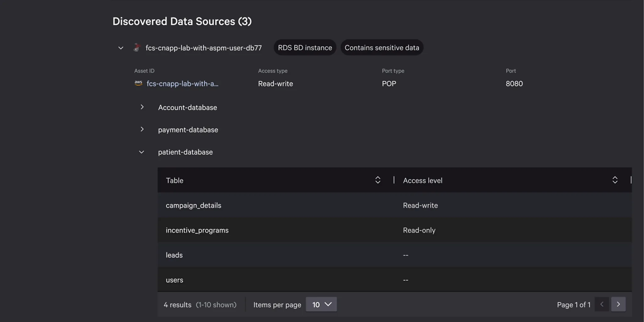Expand the Account-database node
The image size is (644, 322).
142,107
